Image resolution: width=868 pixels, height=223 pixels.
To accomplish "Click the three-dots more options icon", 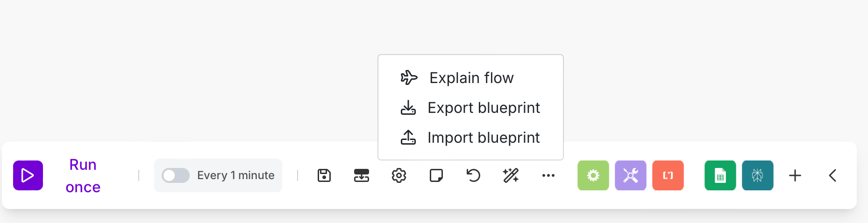I will pyautogui.click(x=548, y=175).
